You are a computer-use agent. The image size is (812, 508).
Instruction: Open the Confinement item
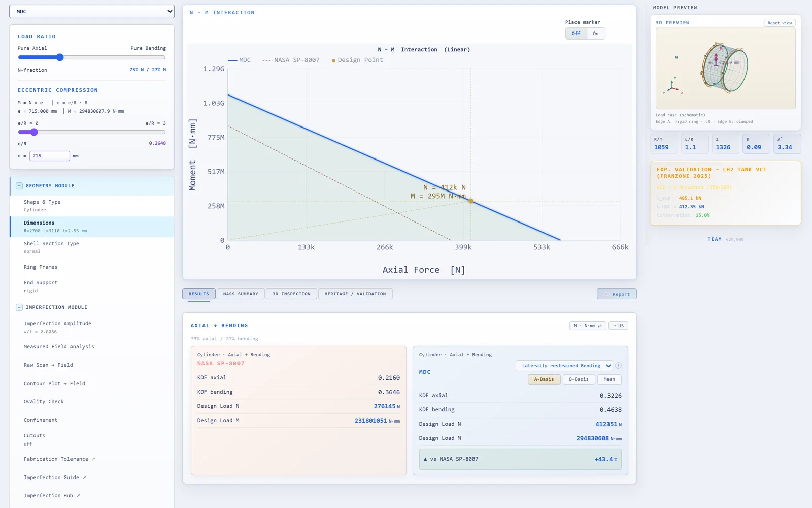pyautogui.click(x=92, y=420)
